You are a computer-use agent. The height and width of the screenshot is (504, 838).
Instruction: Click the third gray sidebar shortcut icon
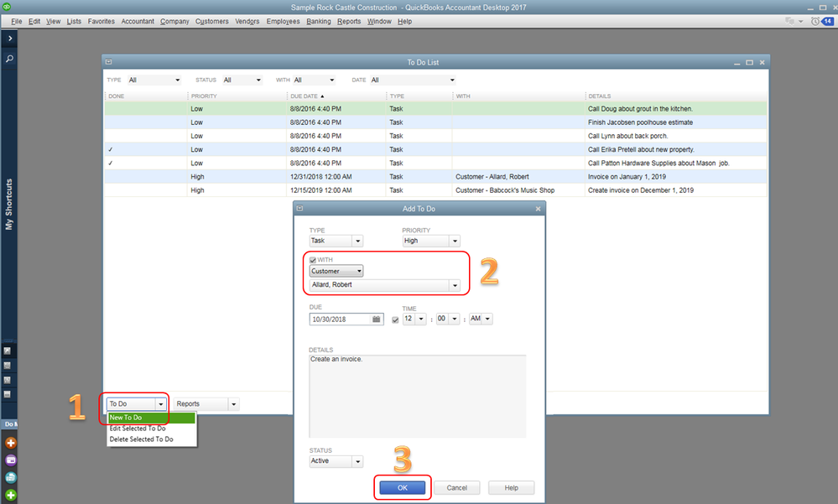tap(8, 380)
